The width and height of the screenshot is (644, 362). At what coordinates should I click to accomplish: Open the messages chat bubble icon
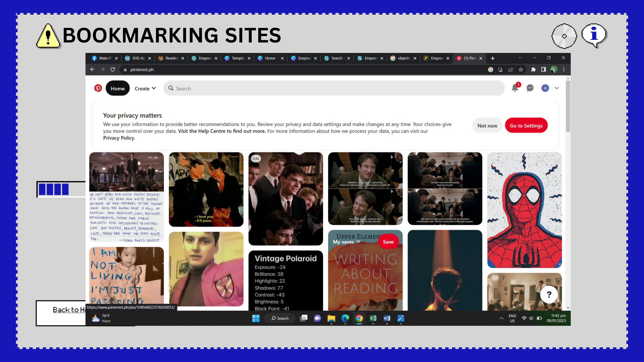(x=530, y=88)
